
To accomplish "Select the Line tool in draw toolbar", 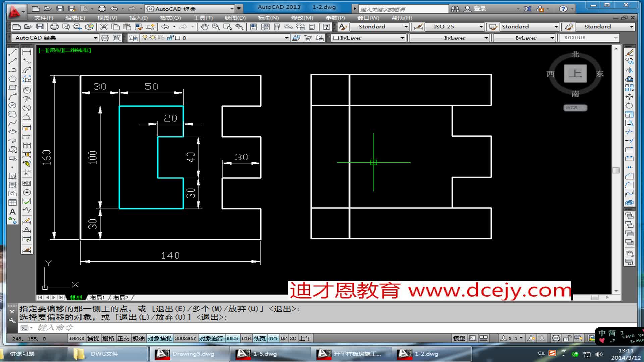I will pyautogui.click(x=12, y=52).
